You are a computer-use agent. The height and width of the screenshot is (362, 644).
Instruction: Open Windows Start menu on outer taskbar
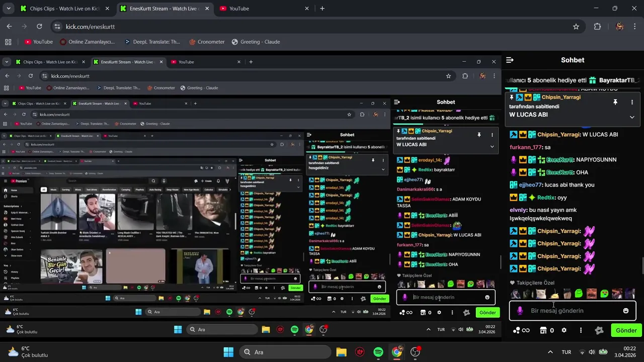coord(228,352)
